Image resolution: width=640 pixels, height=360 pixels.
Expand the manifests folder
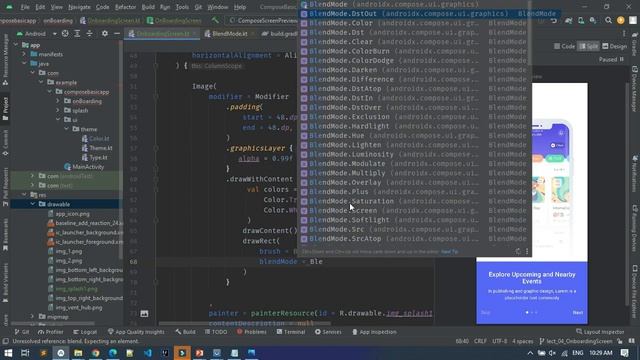(24, 54)
